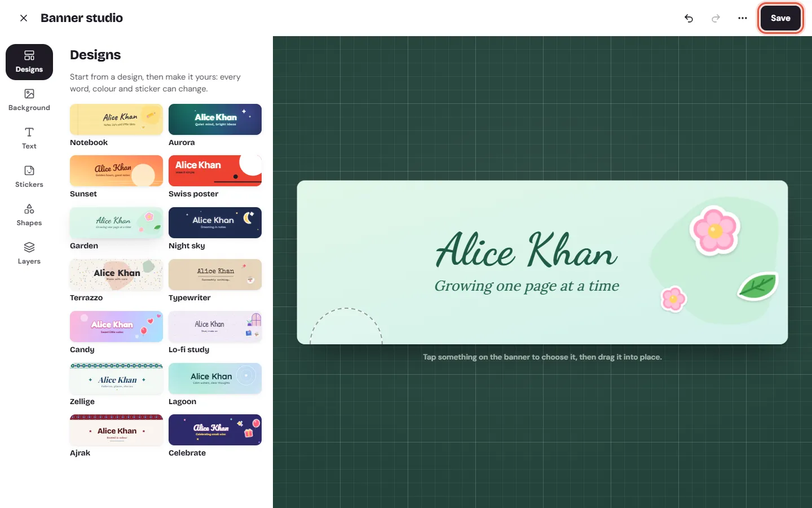The height and width of the screenshot is (508, 812).
Task: Apply the Swiss poster design
Action: (215, 170)
